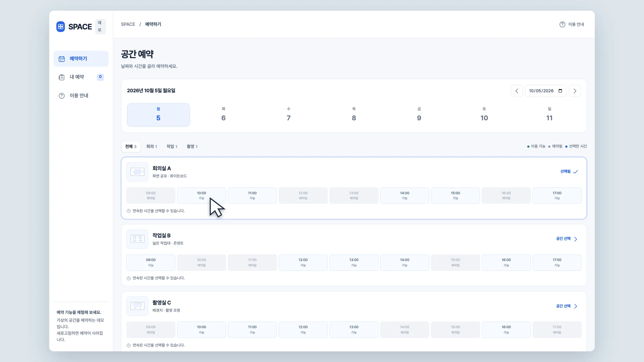Go to previous week arrow
Viewport: 644px width, 362px height.
(x=517, y=91)
